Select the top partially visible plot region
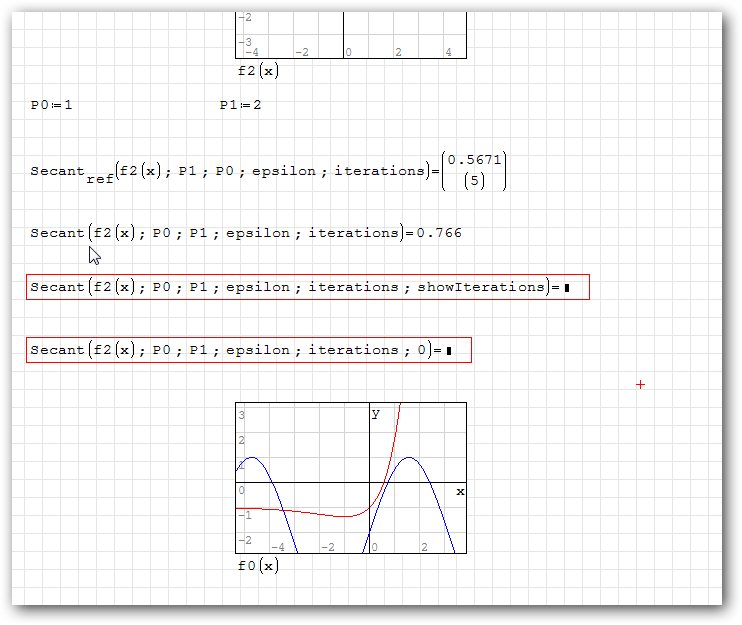Image resolution: width=742 pixels, height=625 pixels. [x=350, y=30]
